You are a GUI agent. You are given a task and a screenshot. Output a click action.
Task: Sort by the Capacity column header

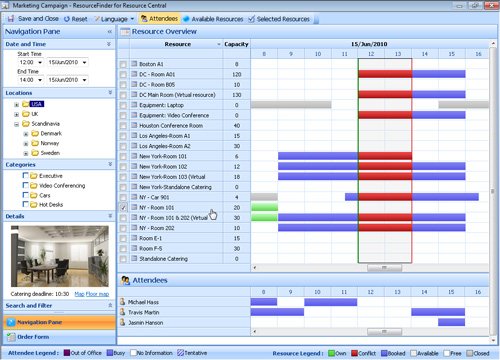coord(236,44)
